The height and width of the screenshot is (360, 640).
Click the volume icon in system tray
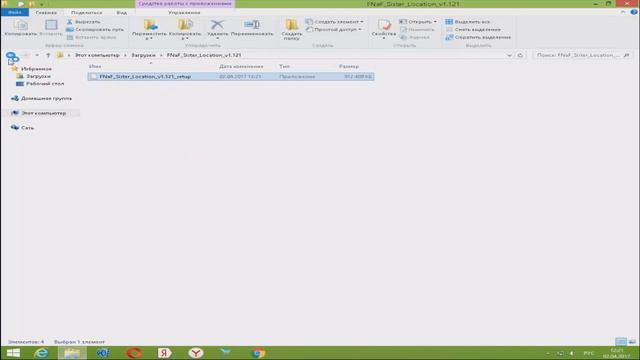pyautogui.click(x=571, y=353)
